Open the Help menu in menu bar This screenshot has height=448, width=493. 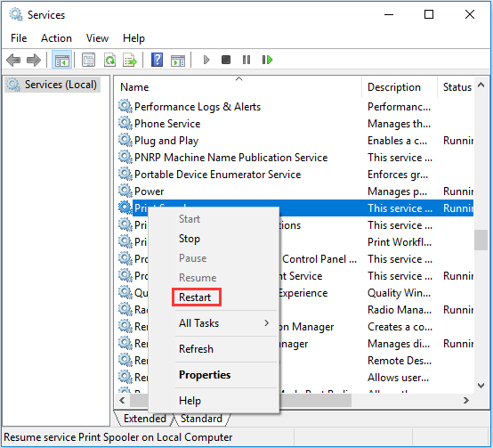tap(133, 38)
